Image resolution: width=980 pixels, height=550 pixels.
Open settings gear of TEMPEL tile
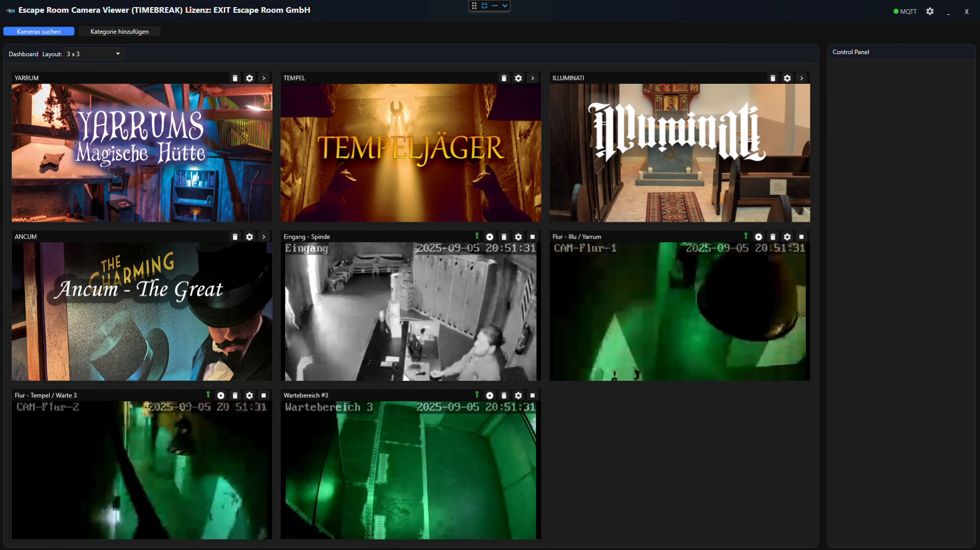click(x=518, y=78)
